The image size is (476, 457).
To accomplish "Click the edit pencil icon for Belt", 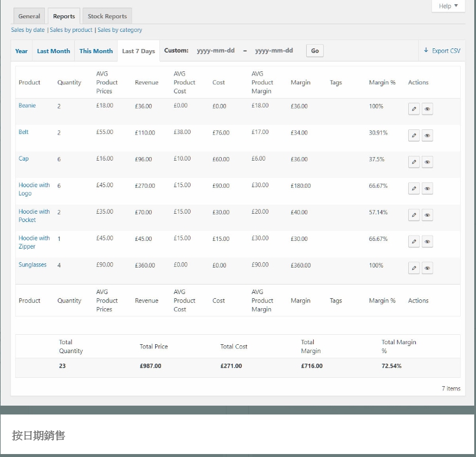I will (x=414, y=136).
